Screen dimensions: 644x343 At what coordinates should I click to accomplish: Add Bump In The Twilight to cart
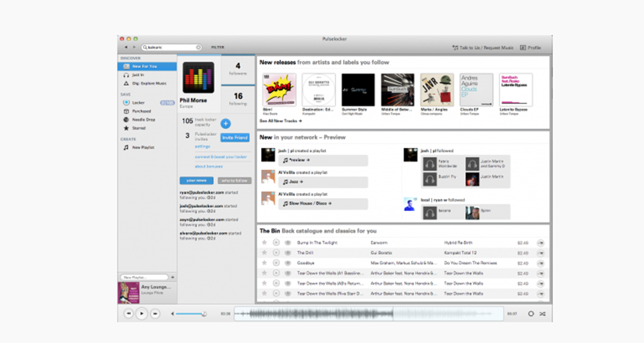540,243
